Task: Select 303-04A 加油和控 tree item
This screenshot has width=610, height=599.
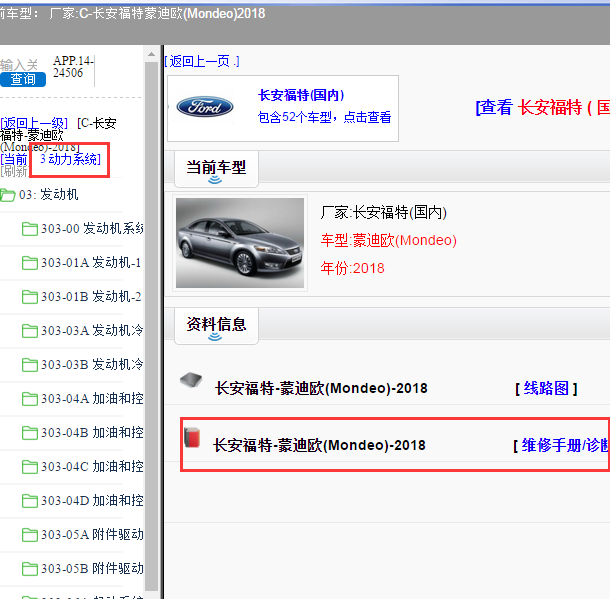Action: [x=92, y=398]
